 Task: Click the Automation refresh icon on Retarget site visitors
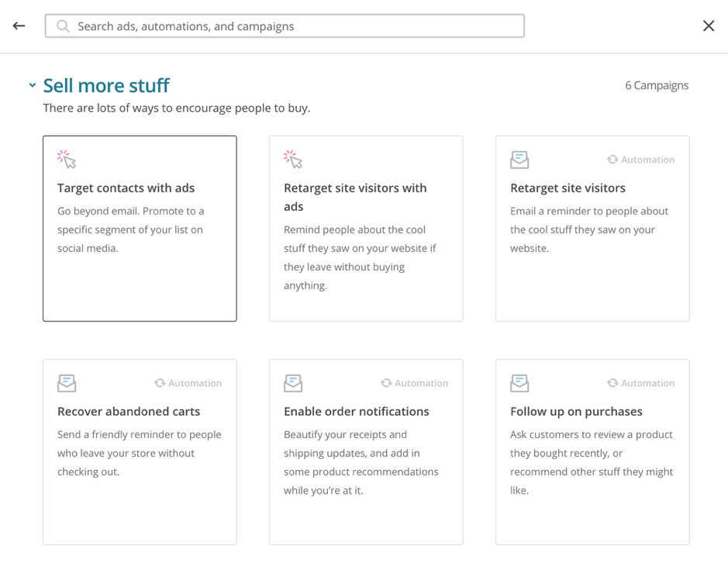click(x=612, y=159)
